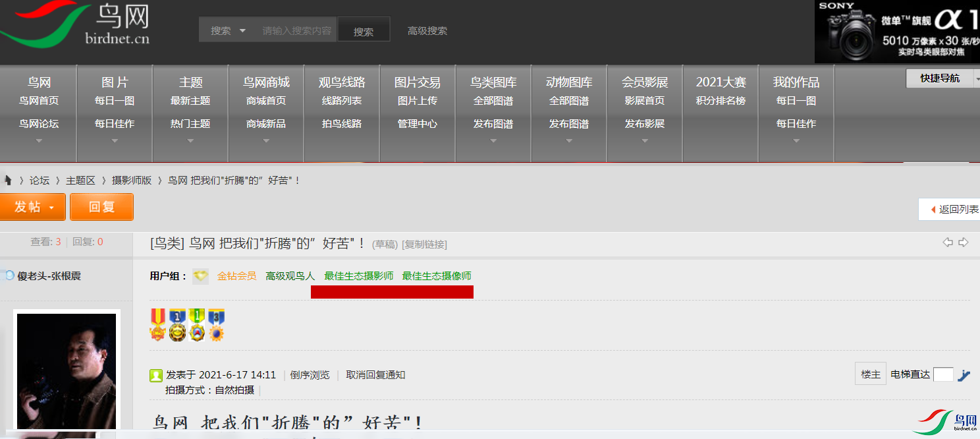Image resolution: width=980 pixels, height=439 pixels.
Task: Click the orange 回复 button
Action: [x=101, y=207]
